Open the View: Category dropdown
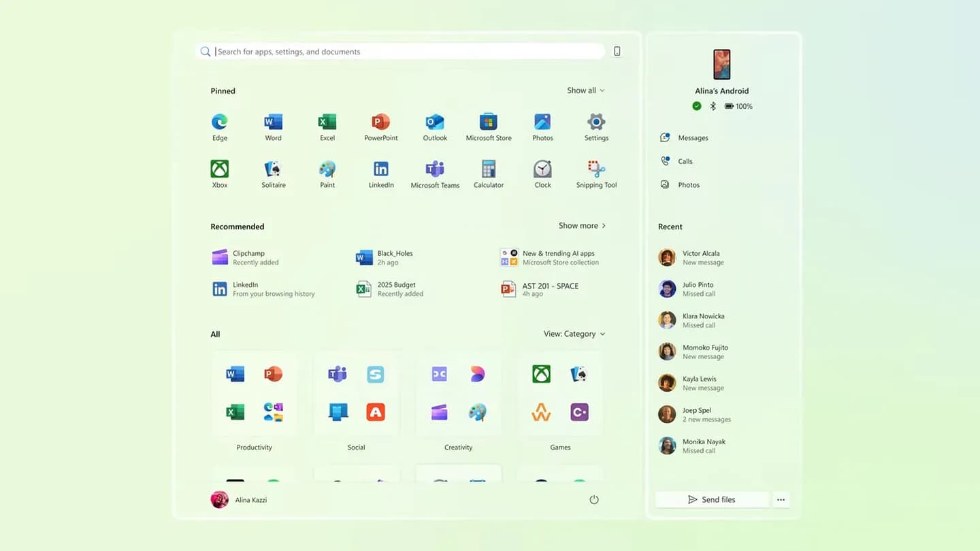 point(574,334)
